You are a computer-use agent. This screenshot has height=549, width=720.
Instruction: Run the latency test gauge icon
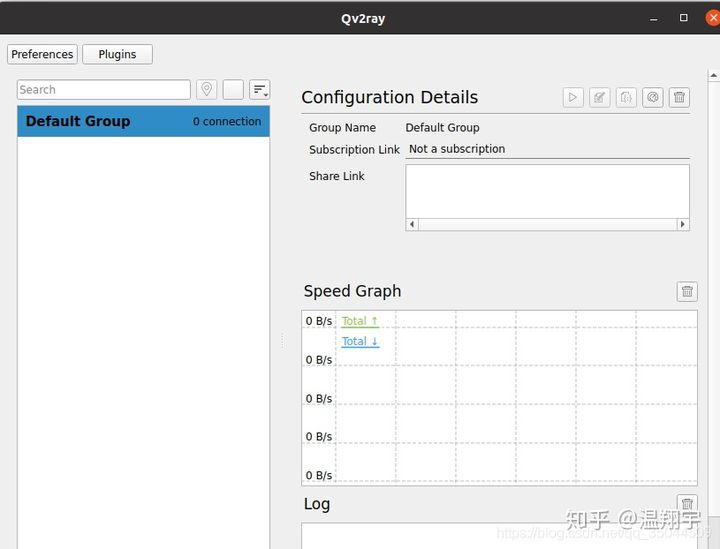[652, 97]
